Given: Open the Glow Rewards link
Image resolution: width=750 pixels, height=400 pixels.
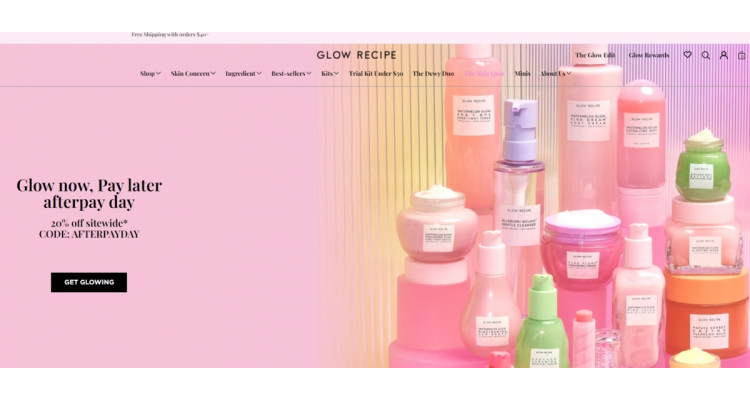Looking at the screenshot, I should click(649, 55).
